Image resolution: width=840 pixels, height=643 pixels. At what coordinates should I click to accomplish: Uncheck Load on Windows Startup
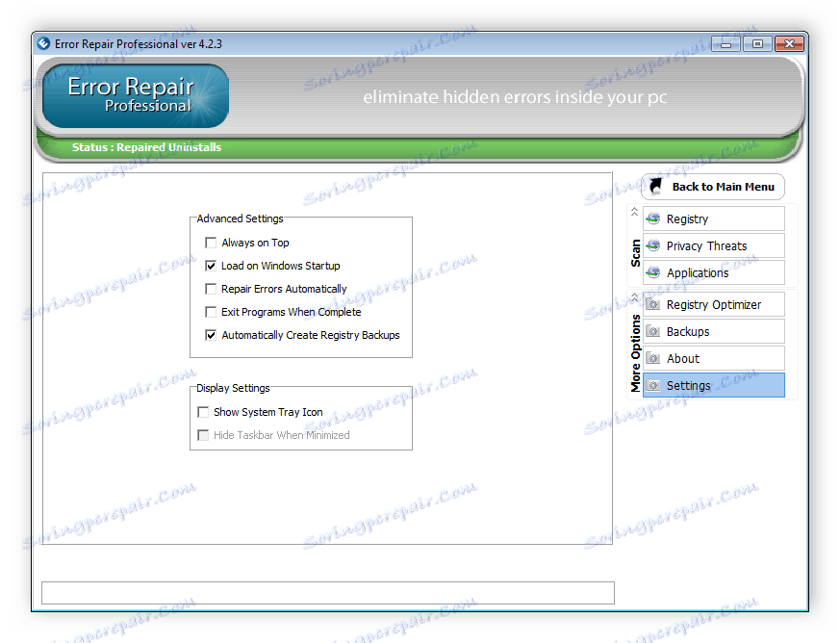[x=211, y=266]
